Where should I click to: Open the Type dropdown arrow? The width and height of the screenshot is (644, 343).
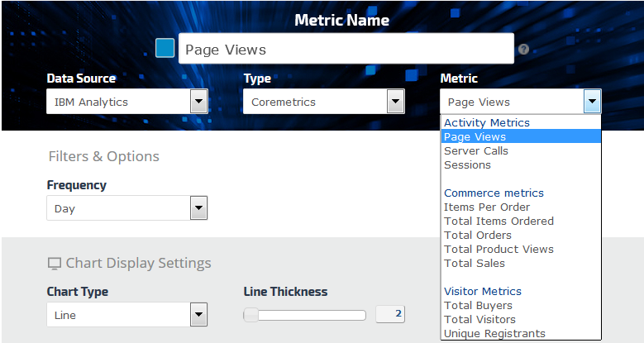point(395,102)
